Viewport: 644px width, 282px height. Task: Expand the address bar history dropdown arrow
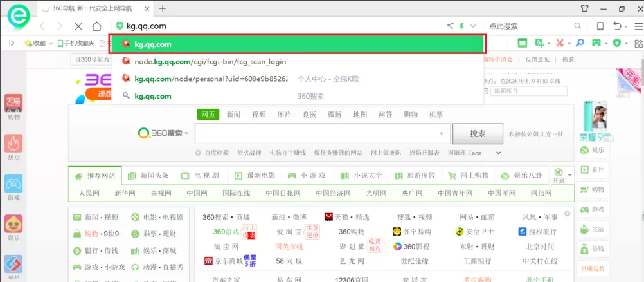click(x=473, y=26)
